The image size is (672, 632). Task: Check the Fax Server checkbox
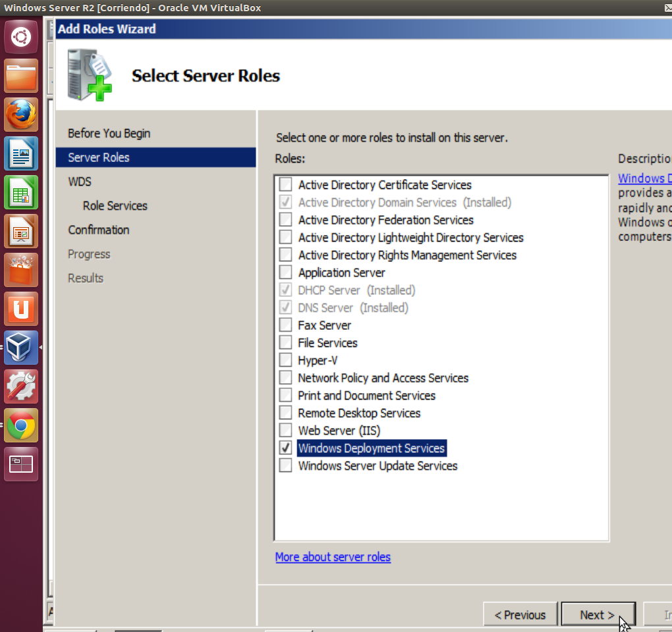pos(285,325)
